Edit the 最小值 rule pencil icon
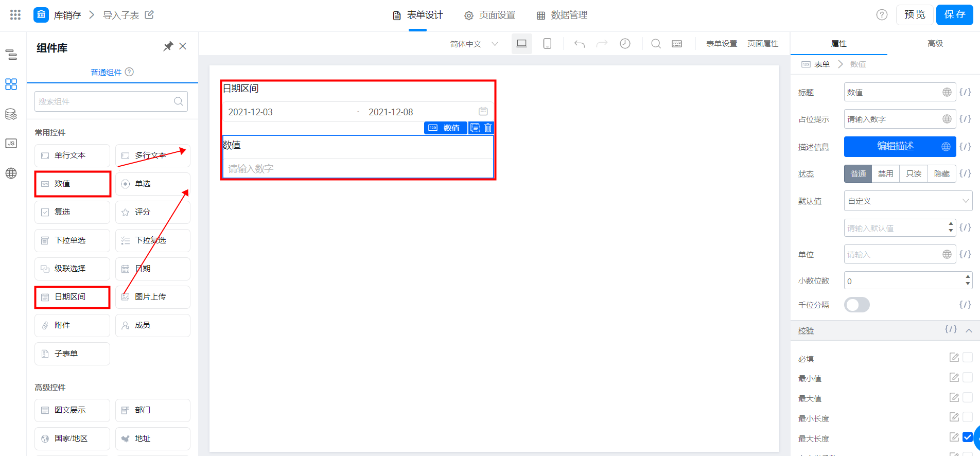The height and width of the screenshot is (456, 980). tap(954, 377)
